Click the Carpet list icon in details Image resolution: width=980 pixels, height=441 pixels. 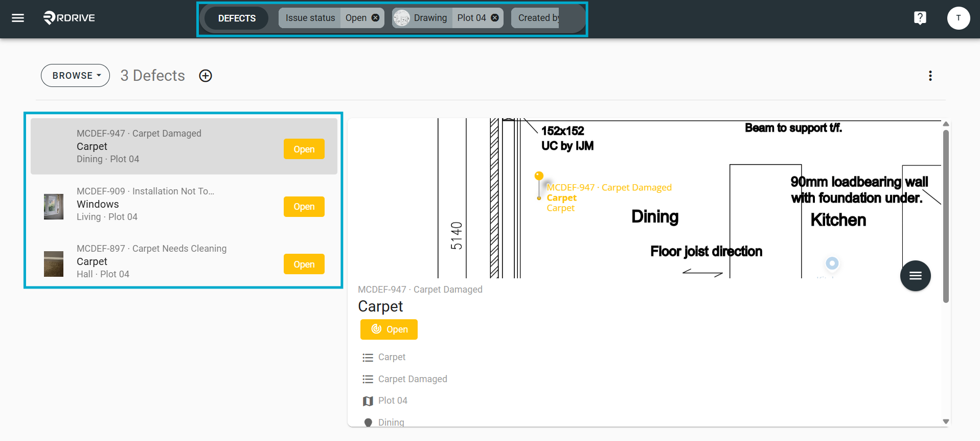coord(368,358)
